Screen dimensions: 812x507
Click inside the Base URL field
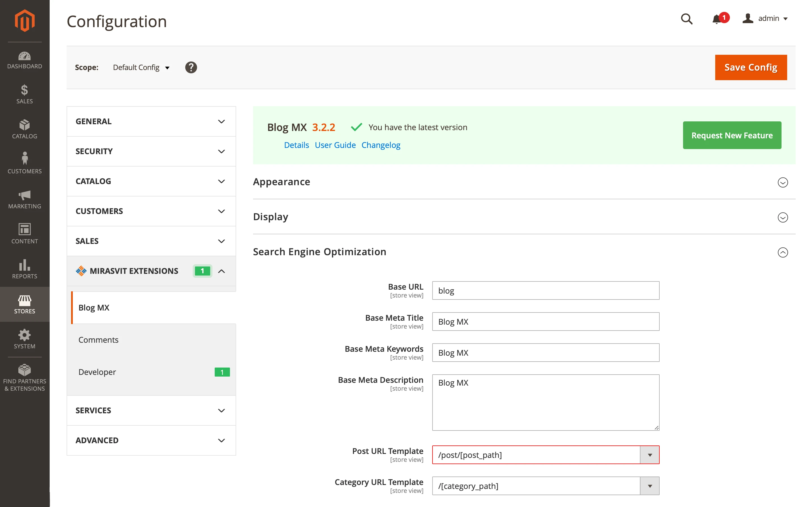(545, 290)
